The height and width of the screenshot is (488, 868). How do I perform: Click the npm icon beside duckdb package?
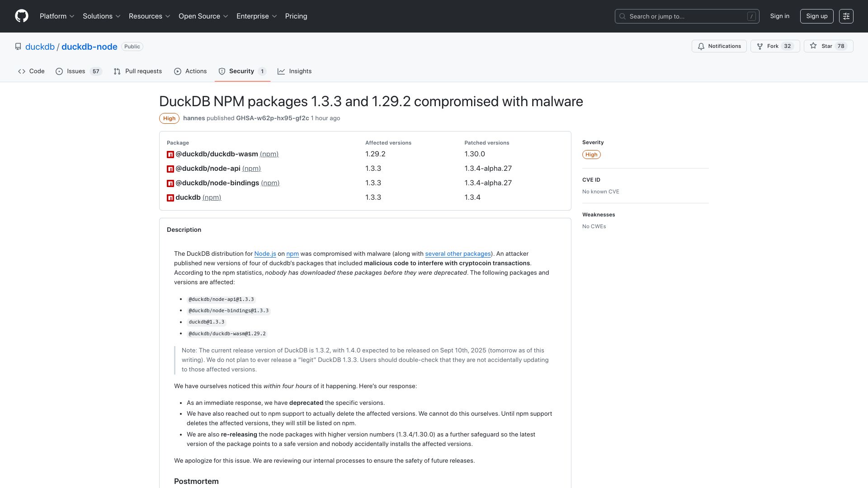(x=170, y=198)
